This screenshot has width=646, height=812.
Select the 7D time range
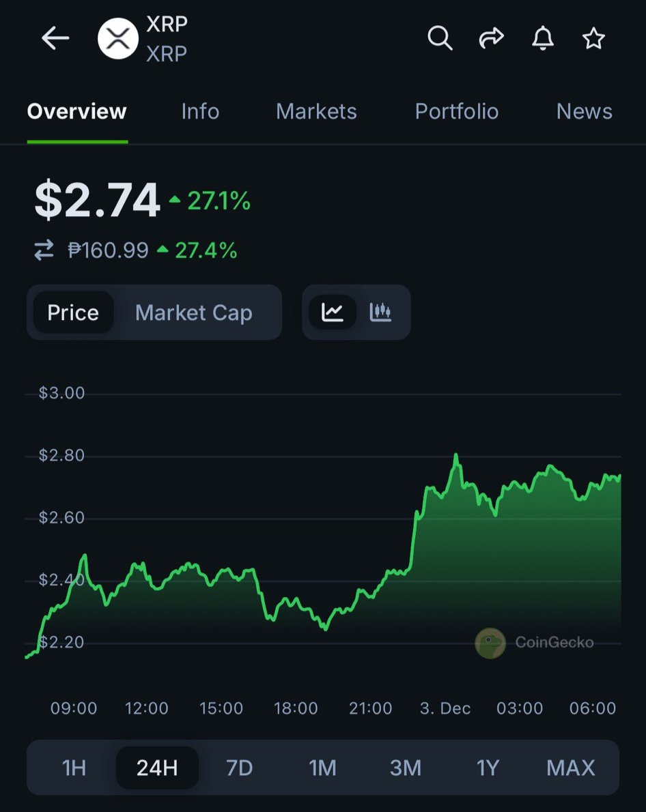coord(240,768)
